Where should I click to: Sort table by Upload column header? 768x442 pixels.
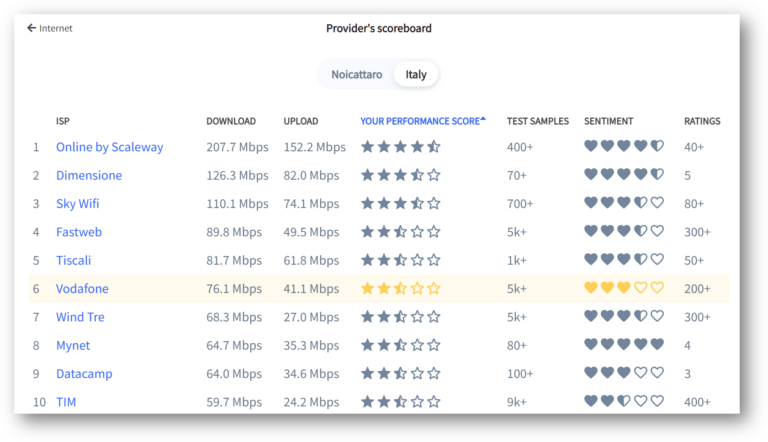(302, 121)
